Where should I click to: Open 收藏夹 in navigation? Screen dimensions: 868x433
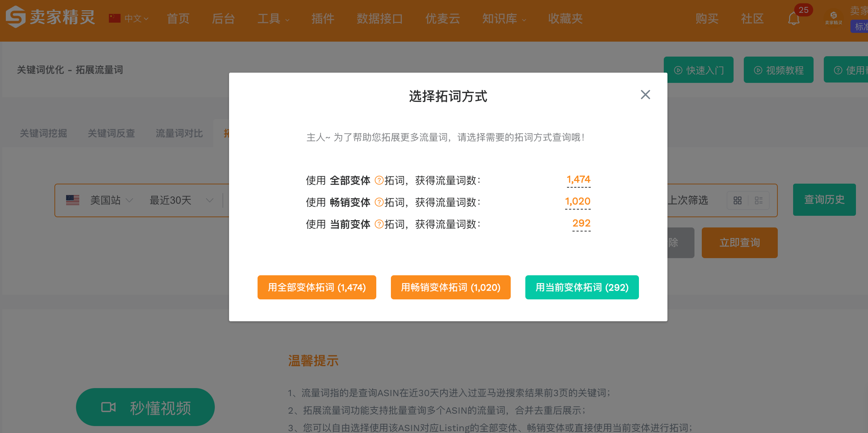click(565, 18)
